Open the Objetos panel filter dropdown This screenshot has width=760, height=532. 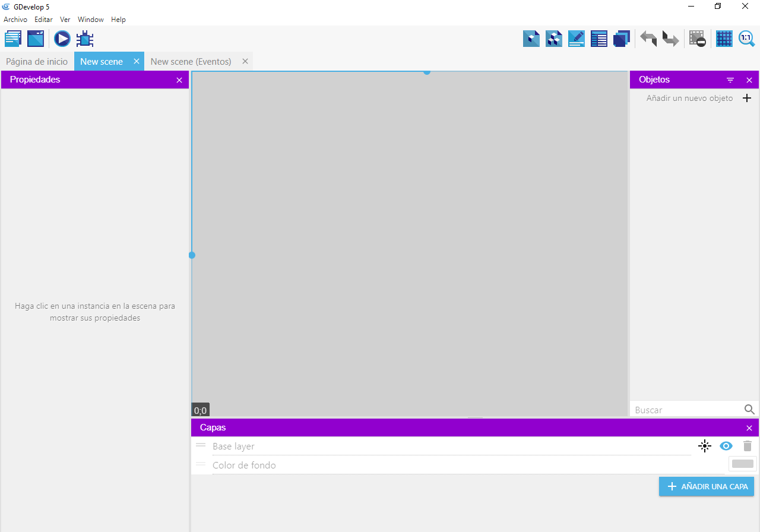(x=730, y=80)
